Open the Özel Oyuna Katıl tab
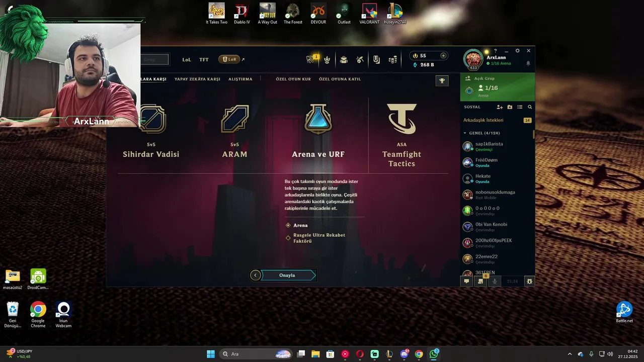Image resolution: width=644 pixels, height=362 pixels. tap(340, 79)
